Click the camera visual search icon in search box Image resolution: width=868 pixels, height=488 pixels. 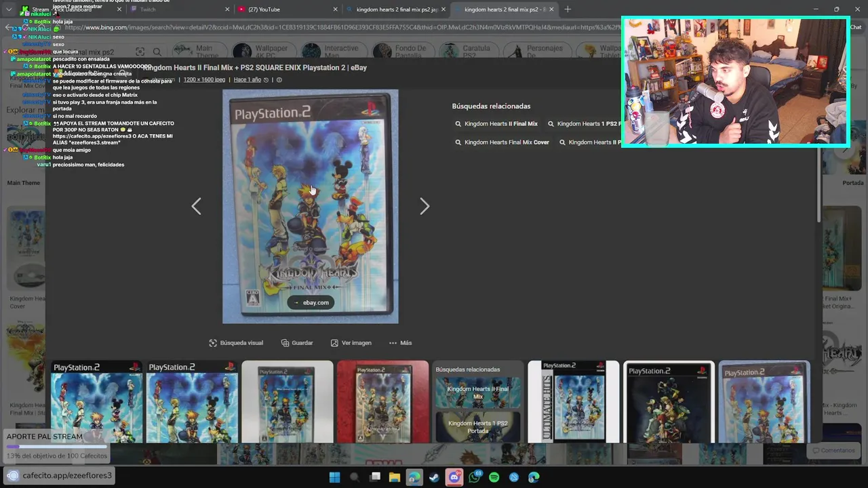coord(140,52)
